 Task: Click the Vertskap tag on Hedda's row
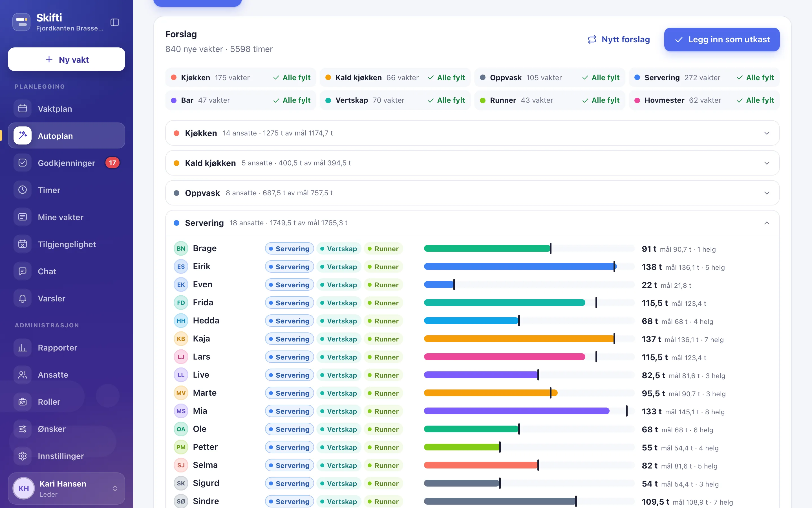[x=339, y=321]
